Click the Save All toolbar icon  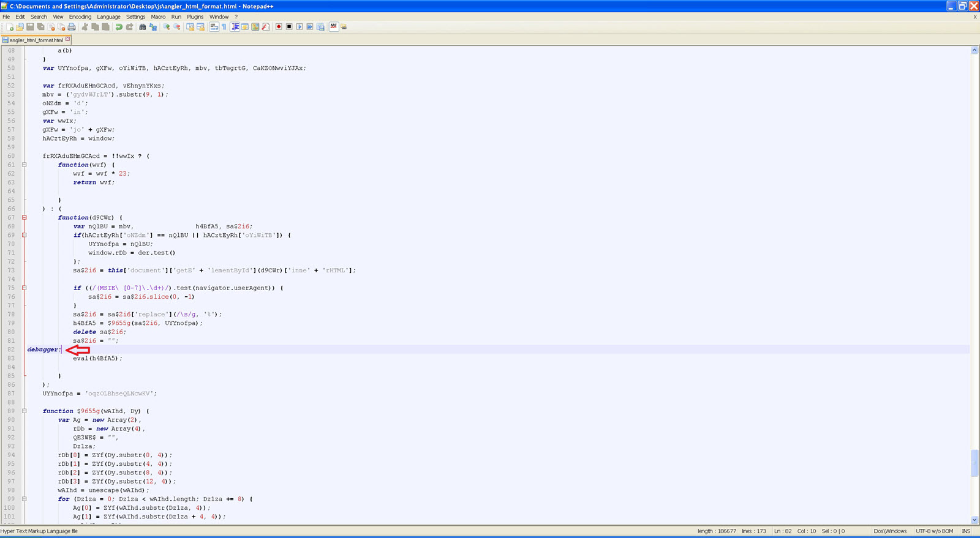tap(40, 27)
